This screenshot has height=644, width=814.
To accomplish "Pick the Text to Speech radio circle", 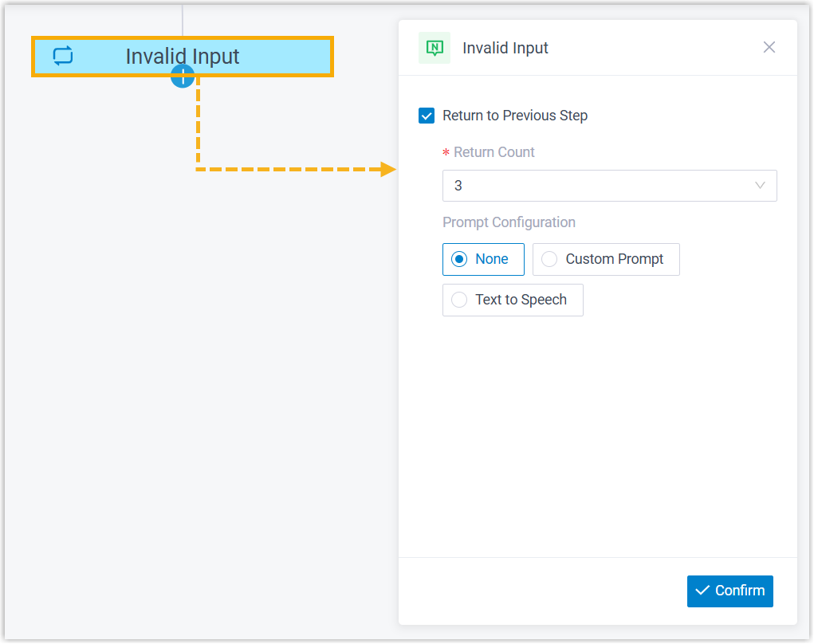I will tap(459, 300).
